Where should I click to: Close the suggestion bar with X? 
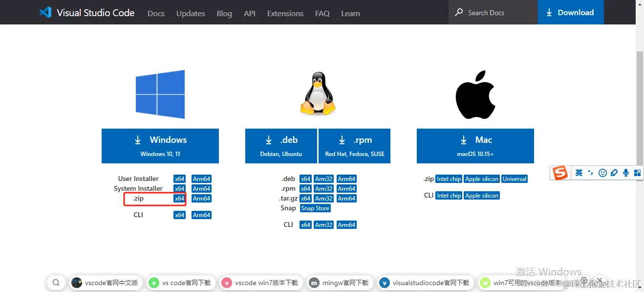600,280
